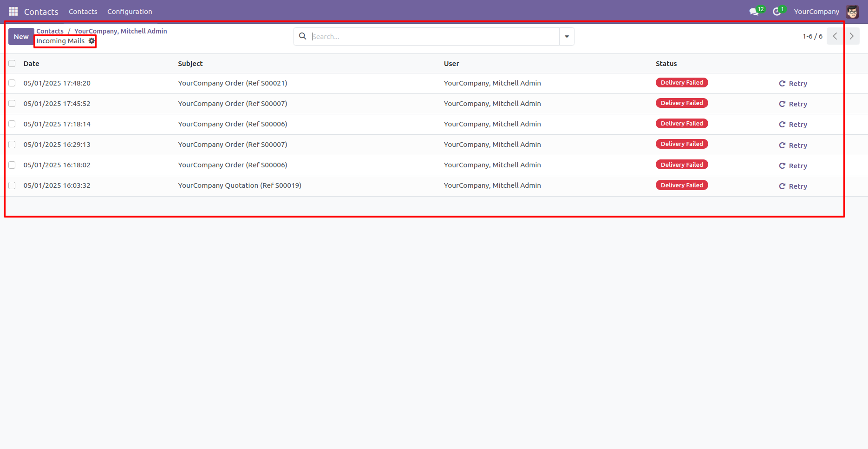868x449 pixels.
Task: Open the activities clock icon
Action: point(776,11)
